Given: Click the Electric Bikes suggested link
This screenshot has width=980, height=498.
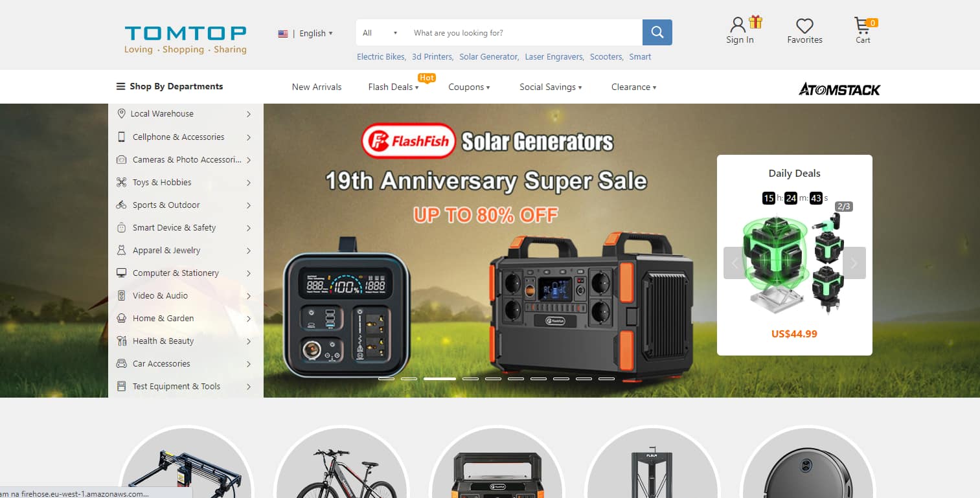Looking at the screenshot, I should (382, 57).
